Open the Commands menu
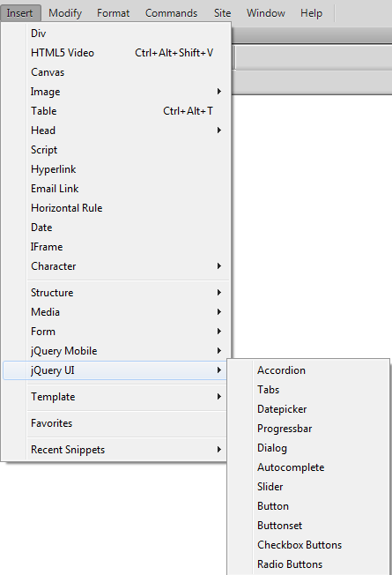This screenshot has height=575, width=392. tap(171, 13)
